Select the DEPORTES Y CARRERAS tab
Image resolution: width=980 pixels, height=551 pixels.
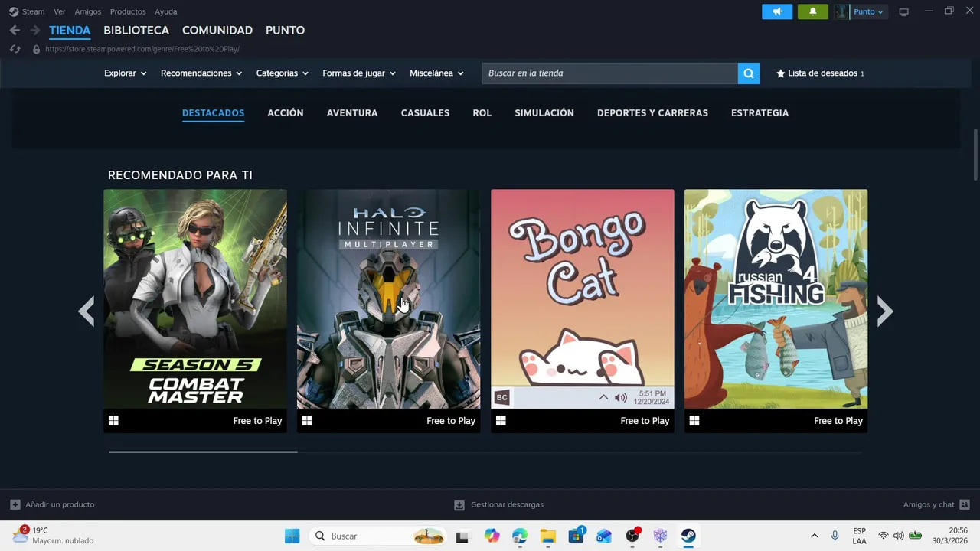click(652, 113)
